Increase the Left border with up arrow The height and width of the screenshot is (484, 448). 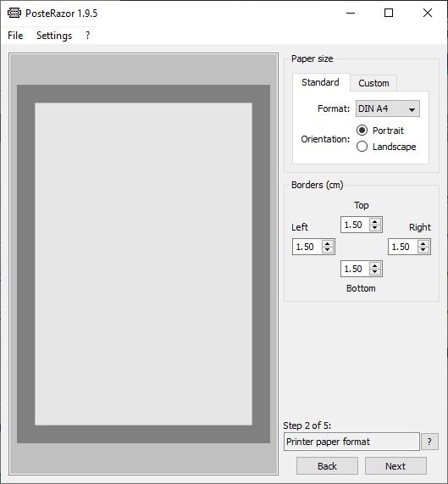(x=327, y=243)
